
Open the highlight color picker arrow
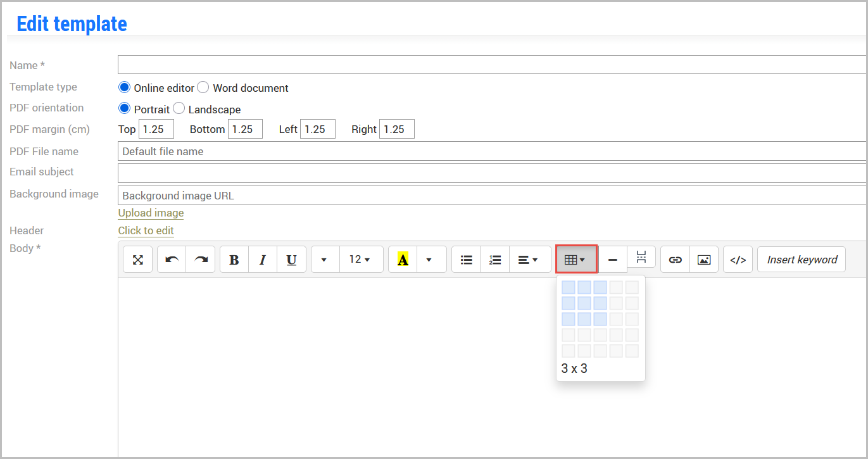pos(432,260)
